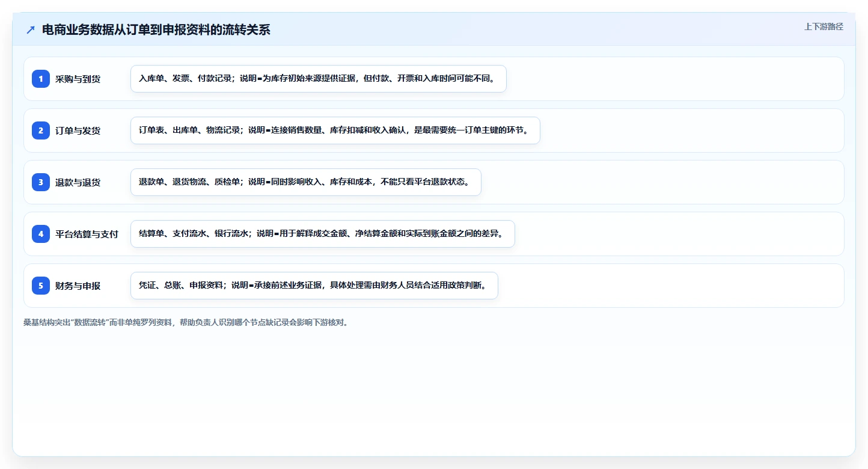Image resolution: width=868 pixels, height=469 pixels.
Task: Open the description box starting 订单表、出库单、物流记录
Action: [335, 130]
